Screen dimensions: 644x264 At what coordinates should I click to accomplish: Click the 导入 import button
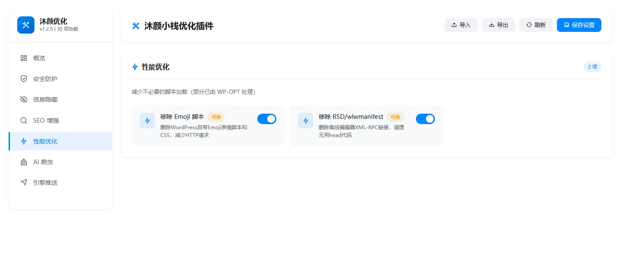point(461,25)
